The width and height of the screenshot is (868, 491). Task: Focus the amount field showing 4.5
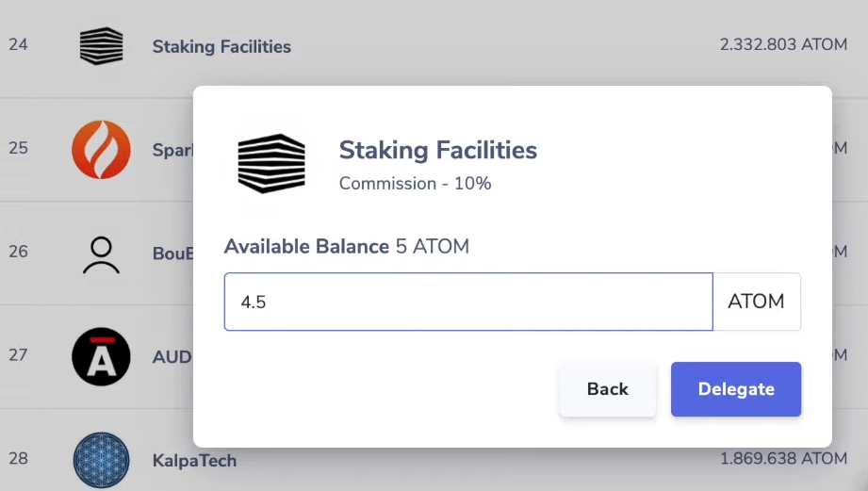(x=467, y=303)
